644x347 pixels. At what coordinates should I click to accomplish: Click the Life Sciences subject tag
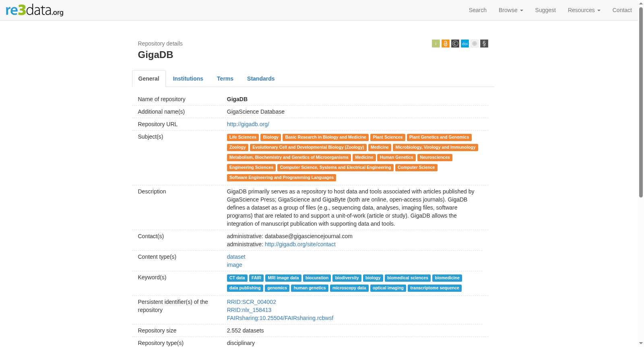[243, 137]
